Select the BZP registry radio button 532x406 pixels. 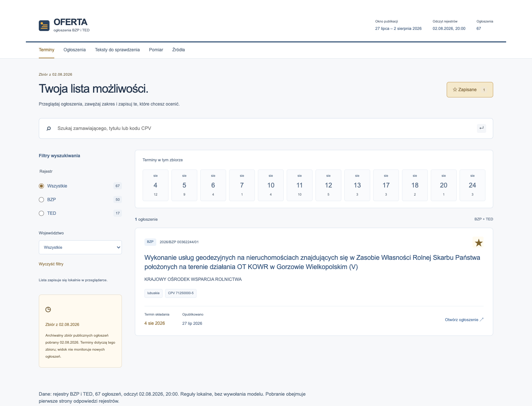tap(41, 200)
